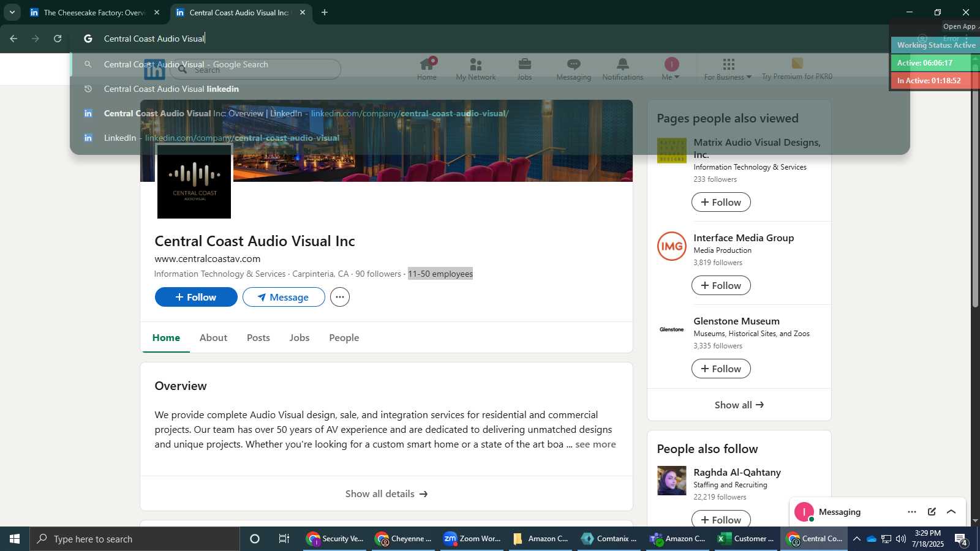Open the Notifications bell icon
Viewport: 980px width, 551px height.
623,69
